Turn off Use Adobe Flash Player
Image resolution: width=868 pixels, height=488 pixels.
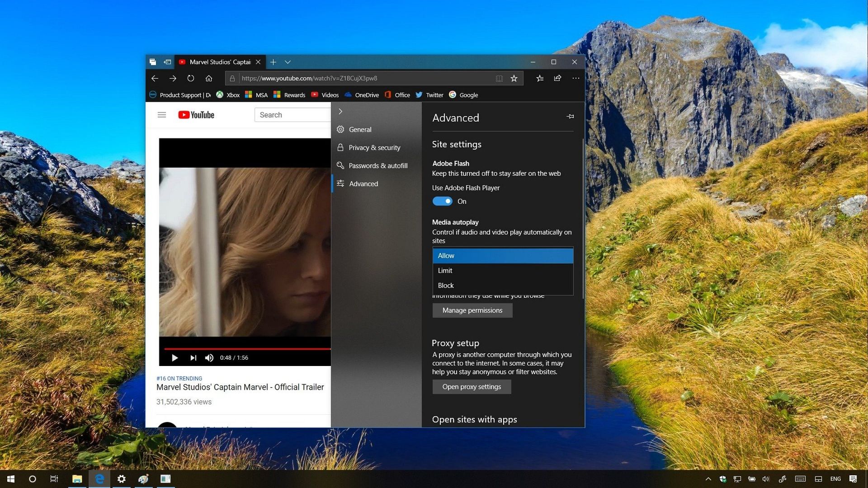[x=443, y=201]
